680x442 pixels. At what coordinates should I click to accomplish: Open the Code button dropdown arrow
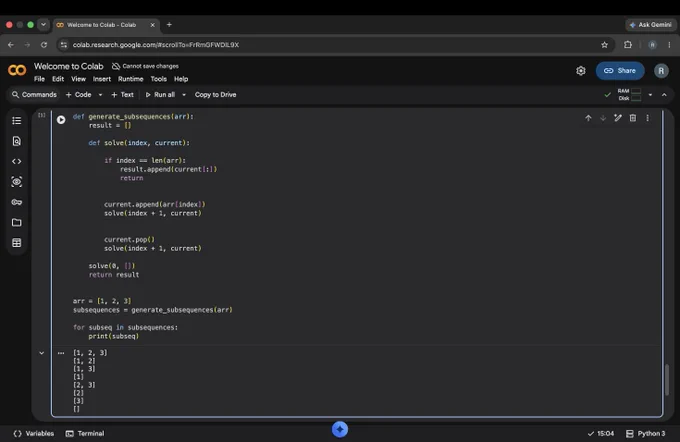100,95
